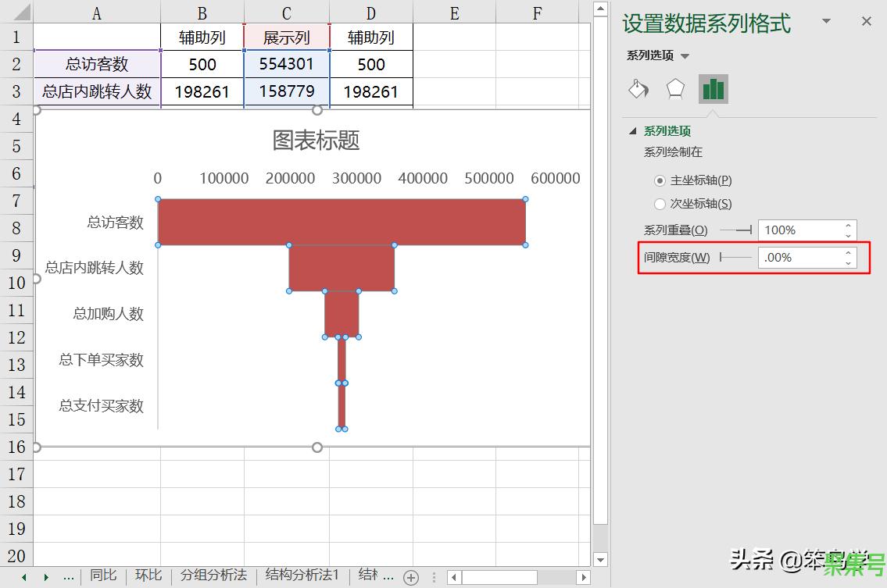887x588 pixels.
Task: Click vertical scrollbar up arrow
Action: pyautogui.click(x=599, y=9)
